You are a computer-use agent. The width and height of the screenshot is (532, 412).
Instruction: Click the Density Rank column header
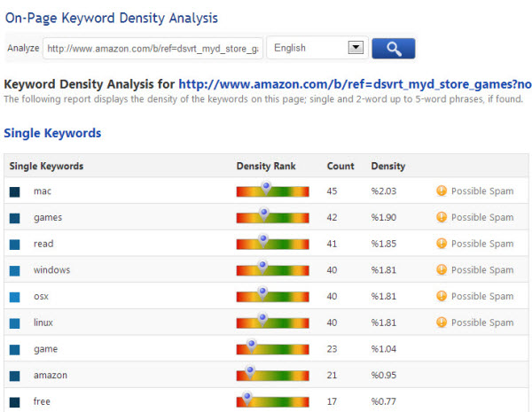266,166
